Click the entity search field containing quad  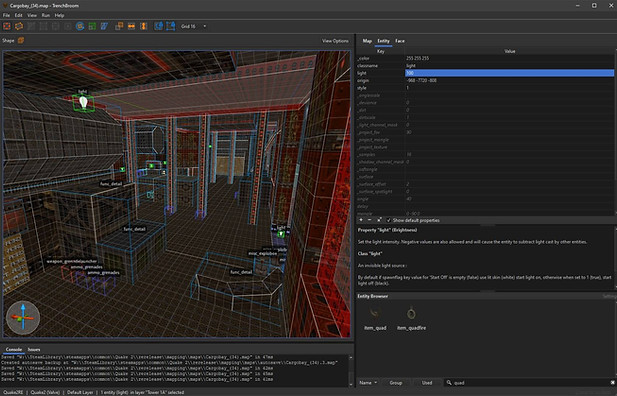[x=527, y=383]
